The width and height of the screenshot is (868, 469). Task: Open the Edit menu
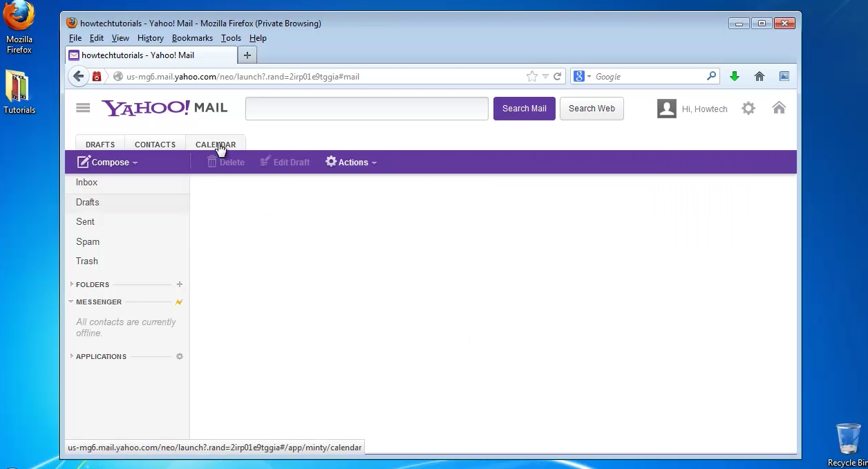pyautogui.click(x=97, y=38)
